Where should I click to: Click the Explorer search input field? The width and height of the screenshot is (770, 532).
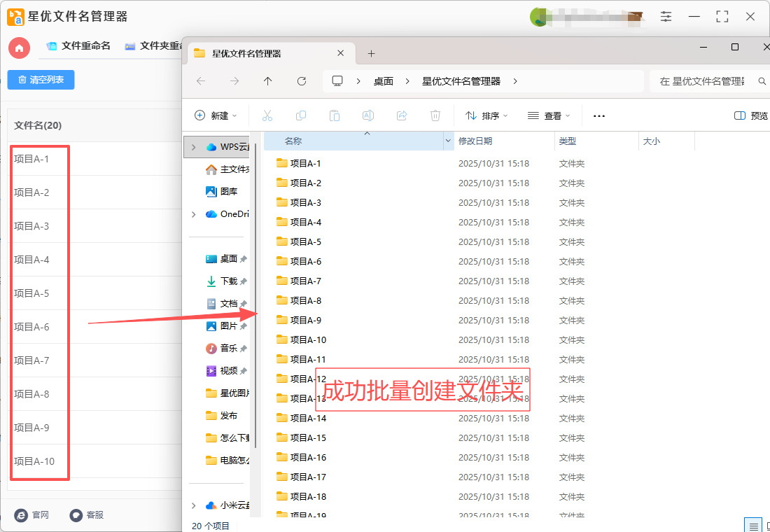point(702,81)
